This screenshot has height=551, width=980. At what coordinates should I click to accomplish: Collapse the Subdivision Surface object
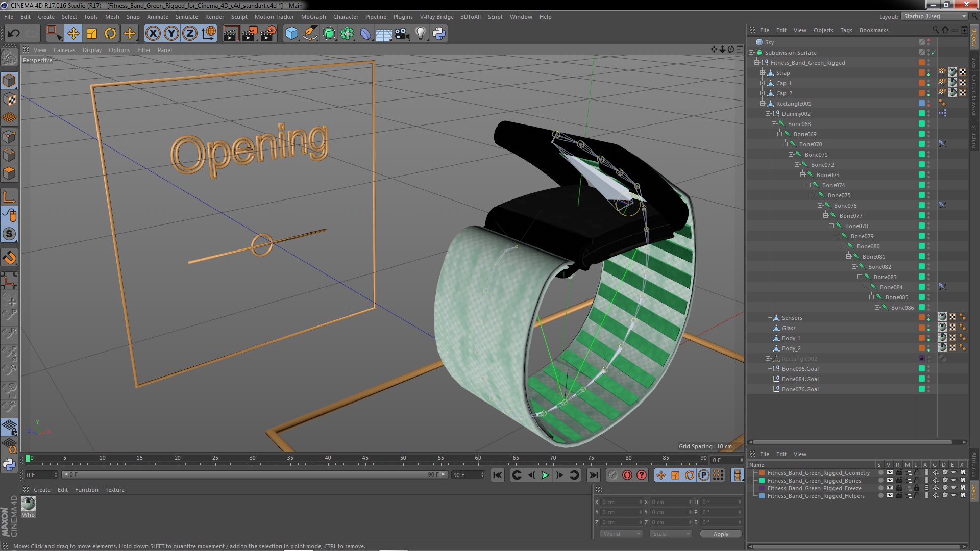751,53
